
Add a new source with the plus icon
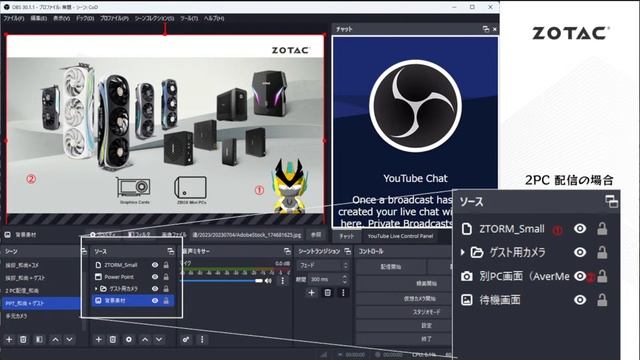pyautogui.click(x=98, y=339)
